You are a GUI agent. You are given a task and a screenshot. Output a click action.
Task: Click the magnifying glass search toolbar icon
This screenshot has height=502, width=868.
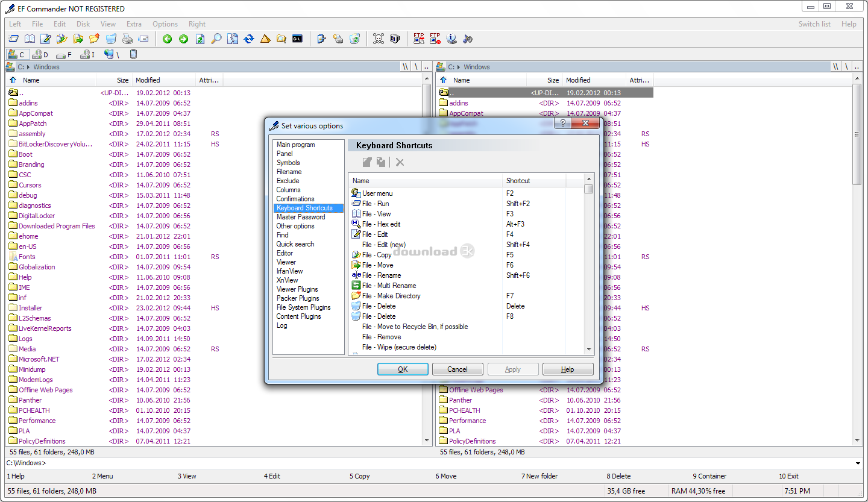tap(216, 39)
